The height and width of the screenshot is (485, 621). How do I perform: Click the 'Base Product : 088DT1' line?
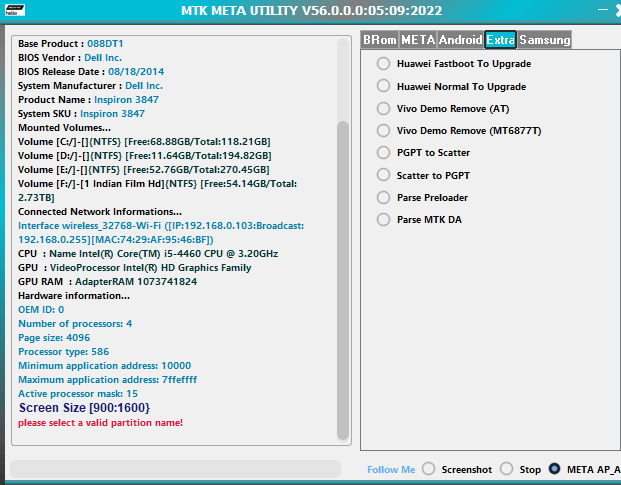point(70,44)
